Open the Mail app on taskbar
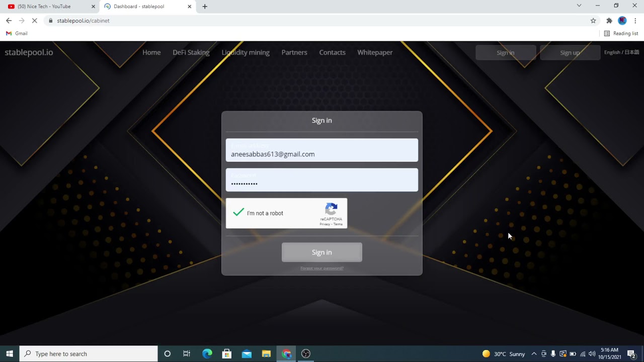This screenshot has height=362, width=644. pyautogui.click(x=247, y=353)
